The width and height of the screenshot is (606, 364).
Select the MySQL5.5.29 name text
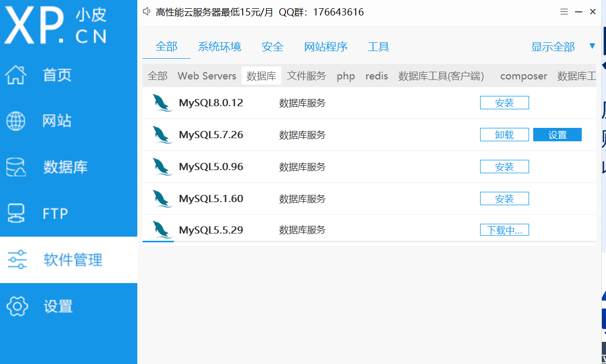coord(211,230)
